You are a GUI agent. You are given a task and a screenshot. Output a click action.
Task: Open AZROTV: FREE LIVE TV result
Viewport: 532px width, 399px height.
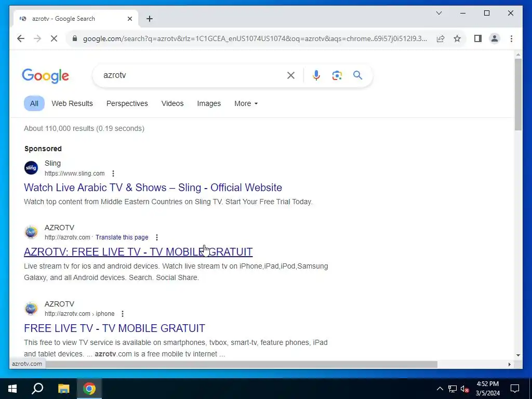pyautogui.click(x=138, y=252)
